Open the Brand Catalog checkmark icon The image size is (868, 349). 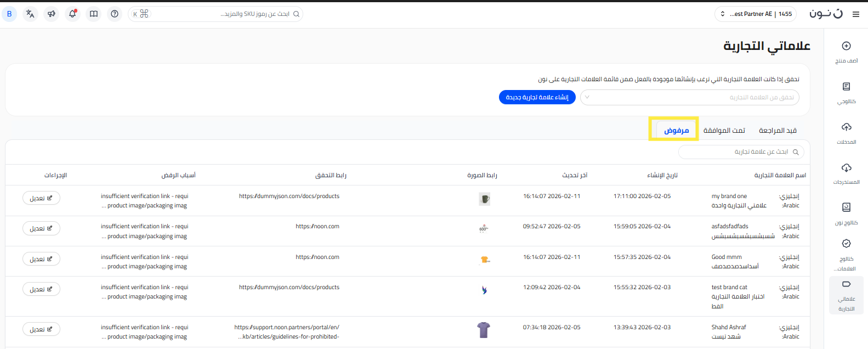(x=846, y=244)
